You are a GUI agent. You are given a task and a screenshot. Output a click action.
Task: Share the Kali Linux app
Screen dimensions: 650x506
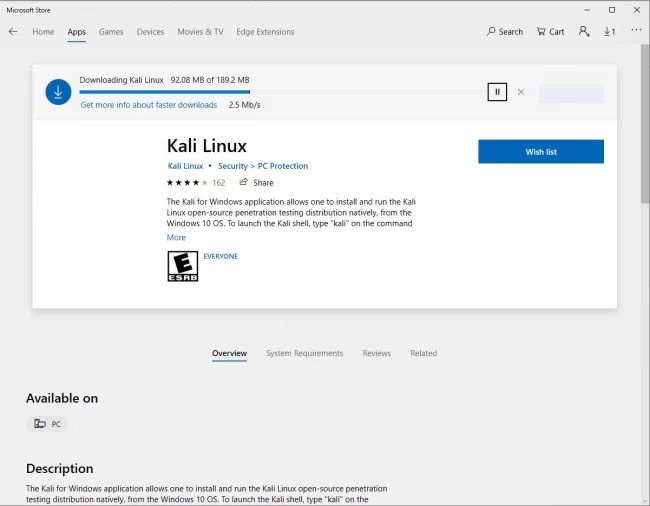pyautogui.click(x=256, y=182)
